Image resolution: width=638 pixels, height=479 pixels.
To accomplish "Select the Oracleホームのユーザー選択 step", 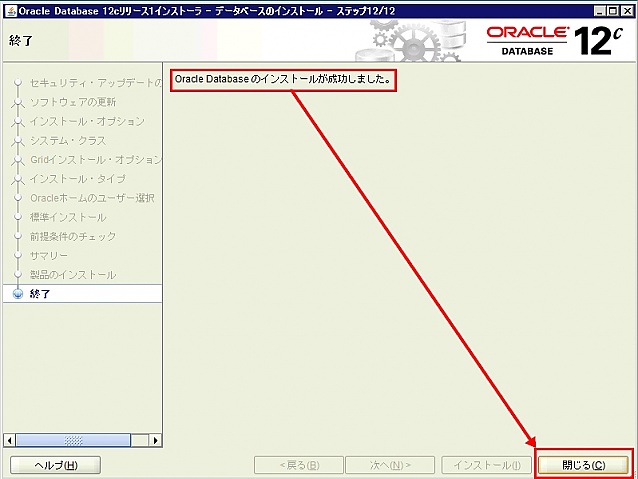I will 92,198.
